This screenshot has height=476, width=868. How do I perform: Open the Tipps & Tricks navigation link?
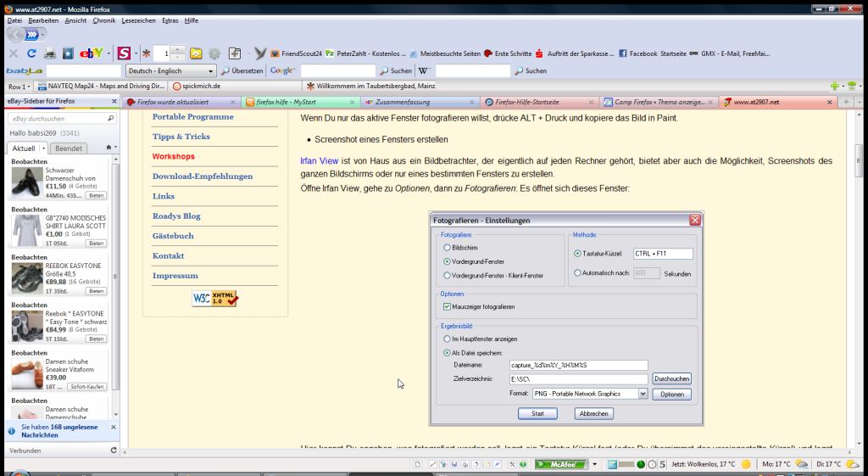click(x=181, y=137)
